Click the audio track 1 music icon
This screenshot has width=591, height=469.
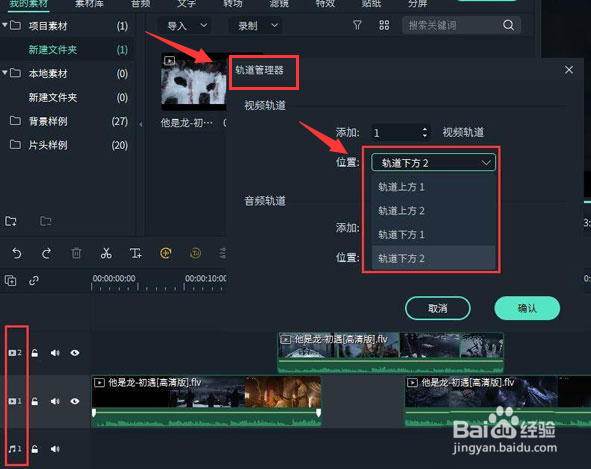tap(15, 449)
